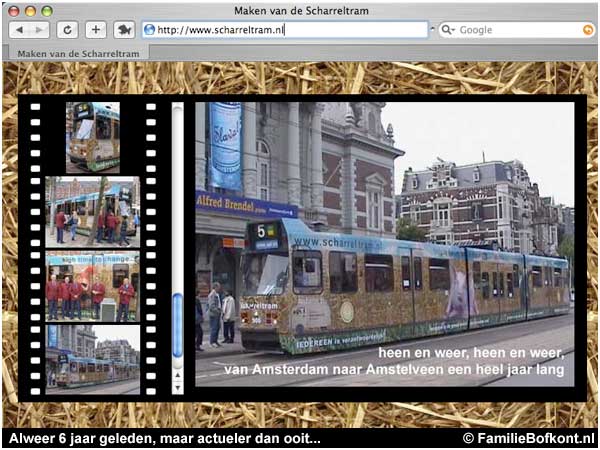Open the thumbnail of men in red jackets

(x=93, y=286)
